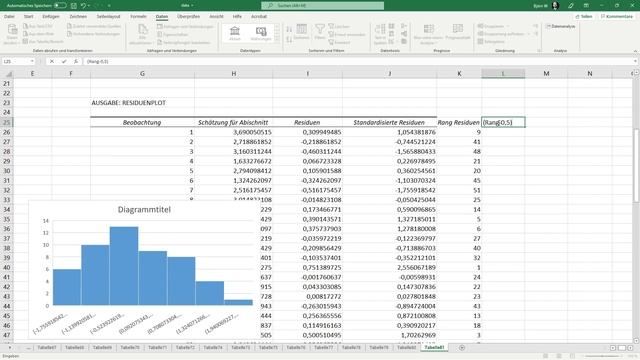Screen dimensions: 640x360
Task: Click the undo arrow icon
Action: click(x=83, y=6)
